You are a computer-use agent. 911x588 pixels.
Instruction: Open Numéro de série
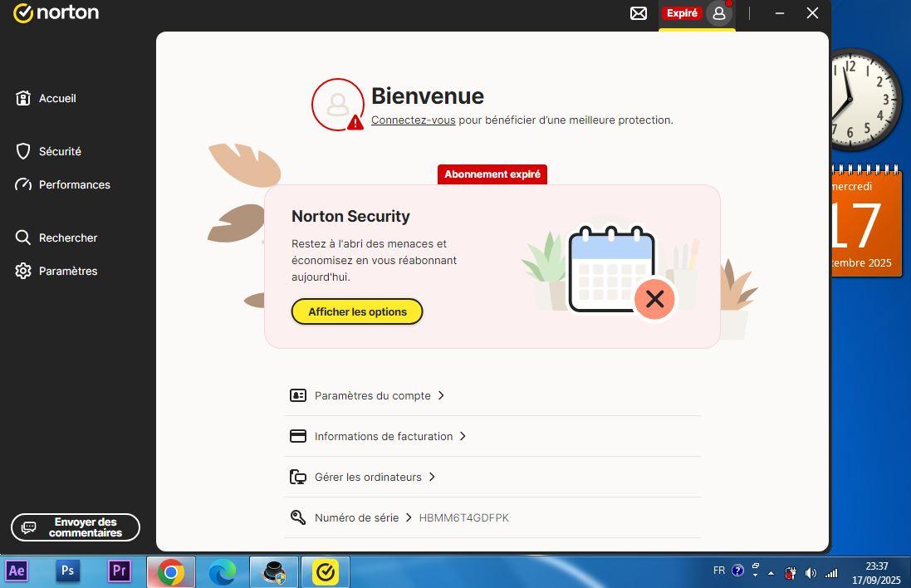point(356,517)
